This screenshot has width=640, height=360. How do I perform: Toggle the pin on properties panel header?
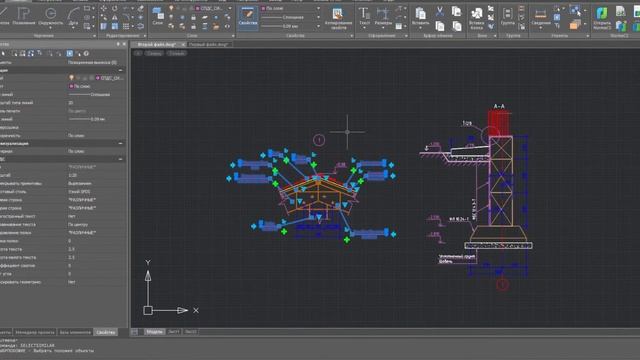point(118,44)
